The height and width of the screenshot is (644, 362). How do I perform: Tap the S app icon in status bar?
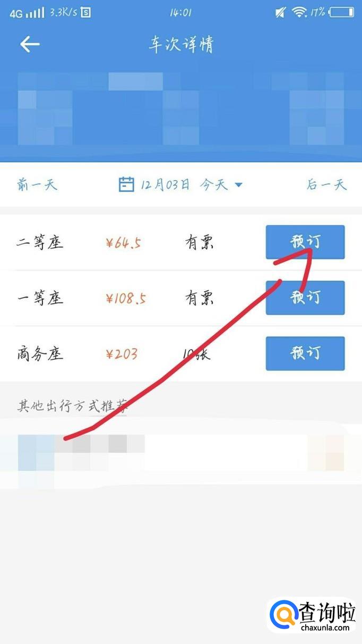click(x=85, y=13)
